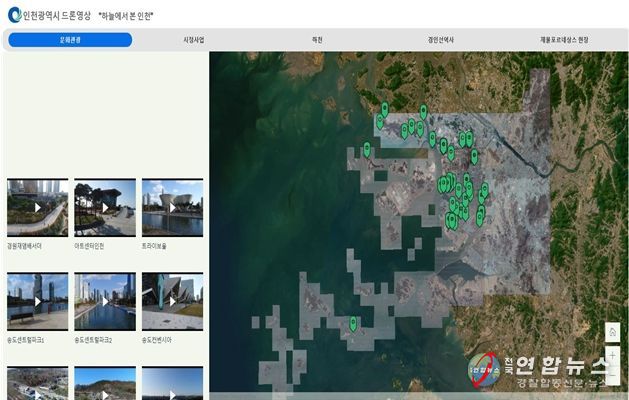Select the isolated westernmost green map marker
The width and height of the screenshot is (629, 400).
click(367, 149)
